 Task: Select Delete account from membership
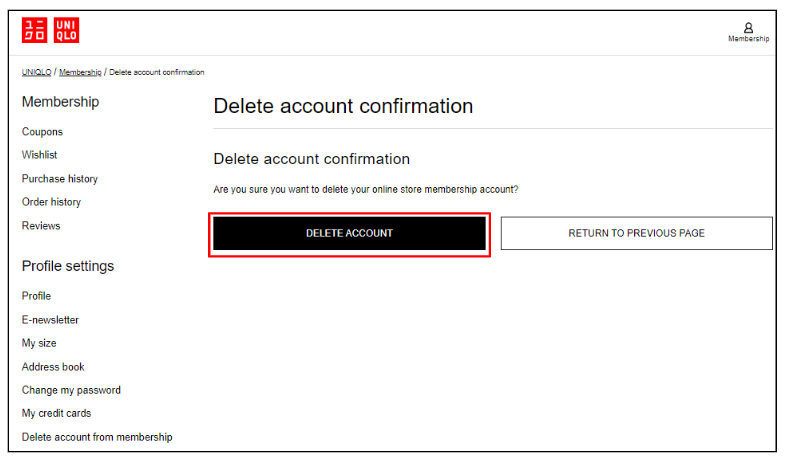coord(97,437)
